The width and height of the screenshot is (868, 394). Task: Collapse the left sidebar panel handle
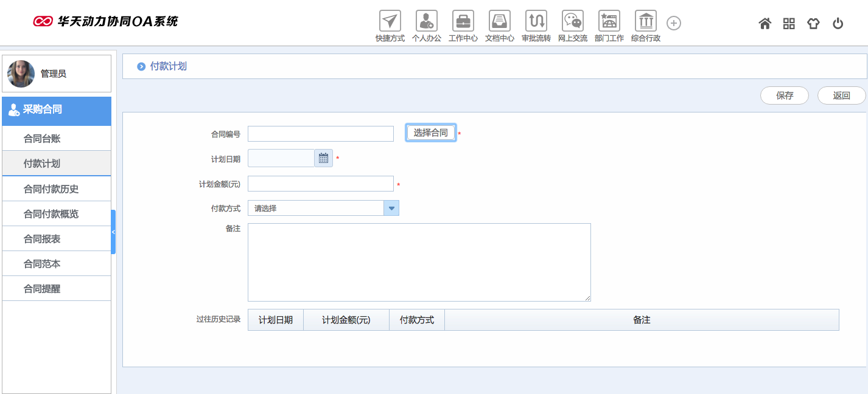[x=113, y=232]
